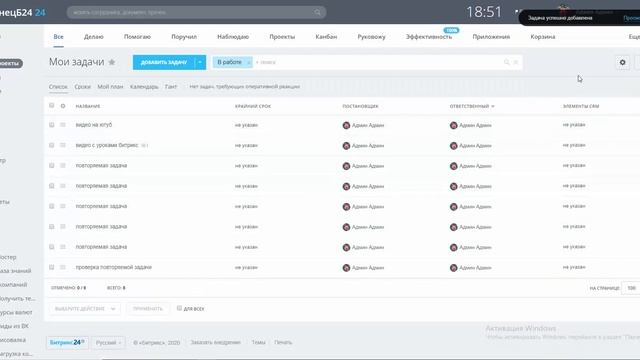Open the 'Канбан' tab
The width and height of the screenshot is (640, 360).
pyautogui.click(x=326, y=37)
